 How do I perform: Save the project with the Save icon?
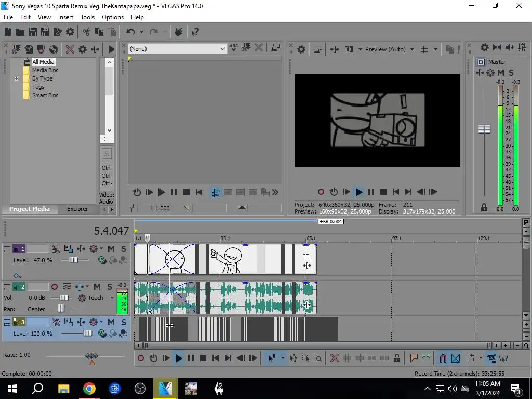33,32
